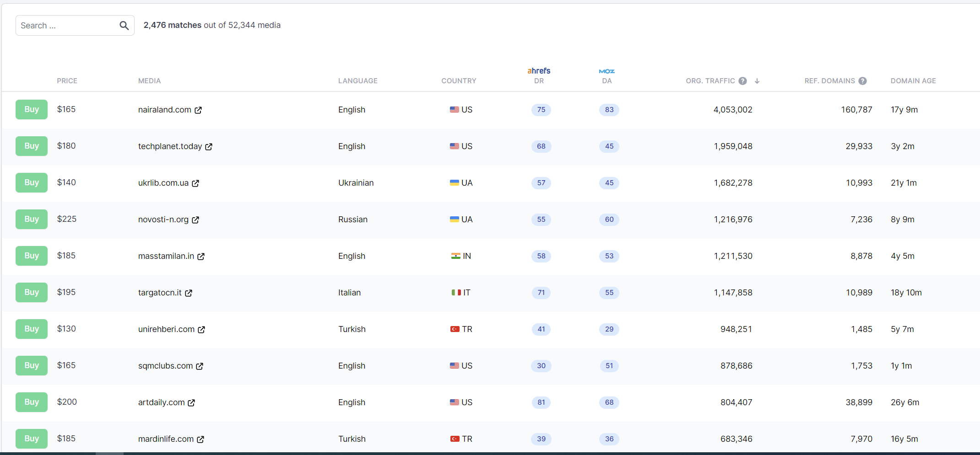Screen dimensions: 980x455
Task: Sort by the Language column header
Action: (x=358, y=81)
